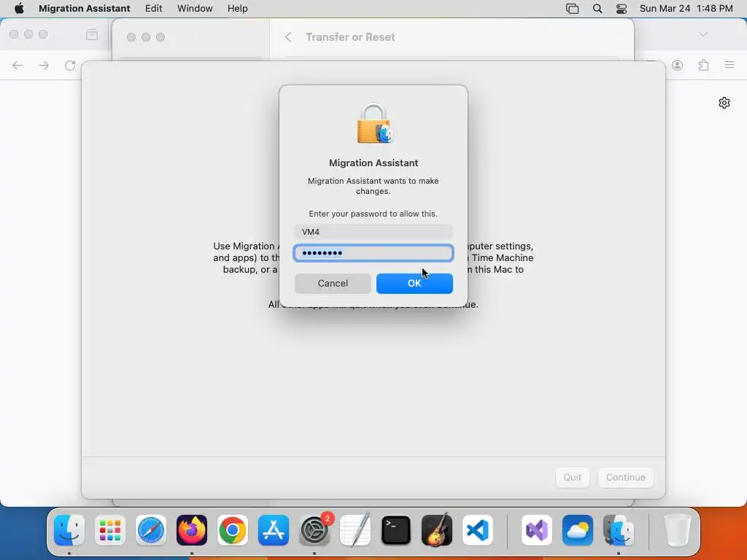Launch Firefox from the Dock
The height and width of the screenshot is (560, 747).
[x=192, y=530]
